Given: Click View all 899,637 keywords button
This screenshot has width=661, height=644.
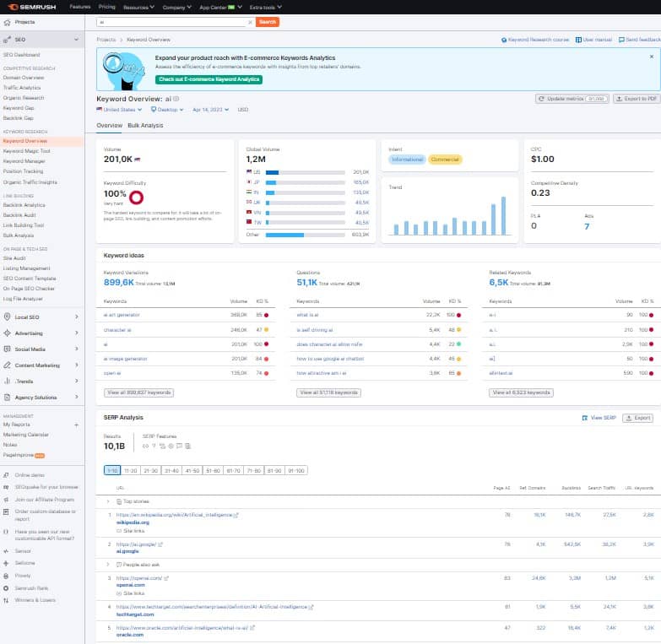Looking at the screenshot, I should pos(138,392).
